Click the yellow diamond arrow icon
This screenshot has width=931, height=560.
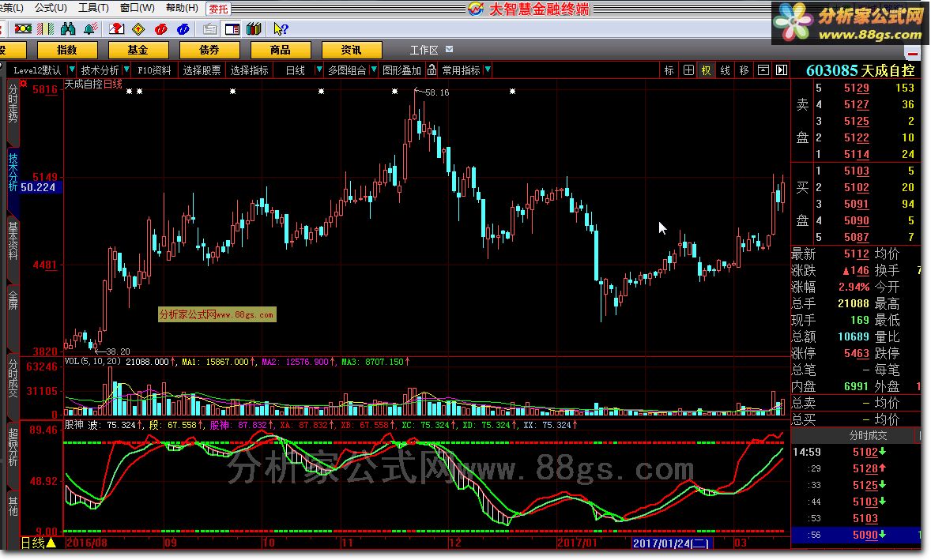(138, 28)
